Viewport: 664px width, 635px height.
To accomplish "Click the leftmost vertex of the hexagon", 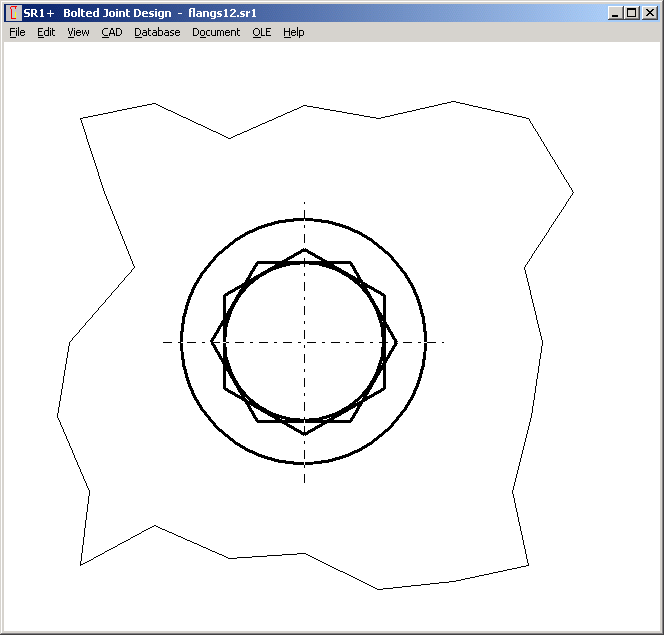I will click(x=212, y=342).
